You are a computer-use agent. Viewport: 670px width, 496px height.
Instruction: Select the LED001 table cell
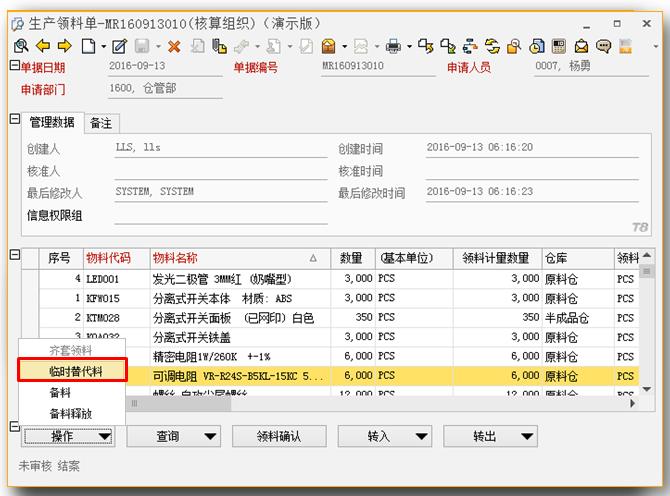[116, 279]
